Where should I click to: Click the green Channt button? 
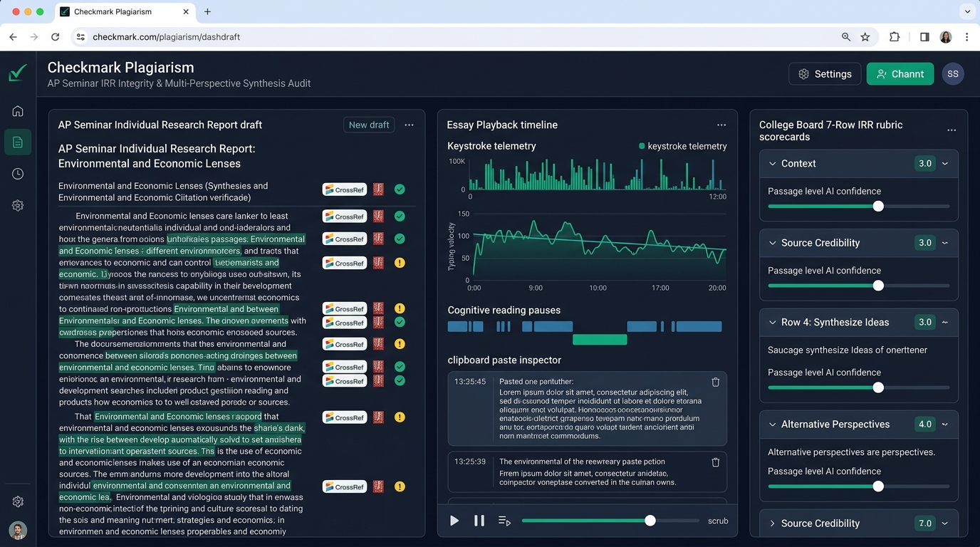(900, 74)
